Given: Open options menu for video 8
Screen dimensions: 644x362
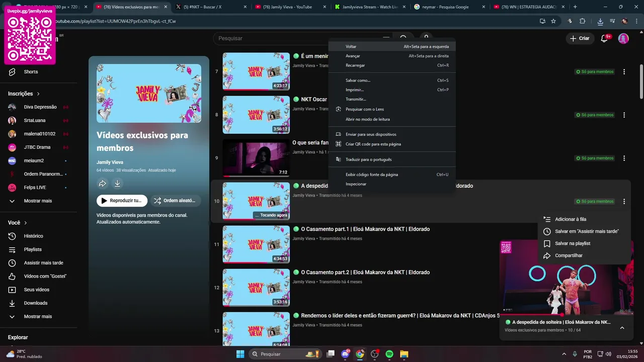Looking at the screenshot, I should (x=624, y=115).
